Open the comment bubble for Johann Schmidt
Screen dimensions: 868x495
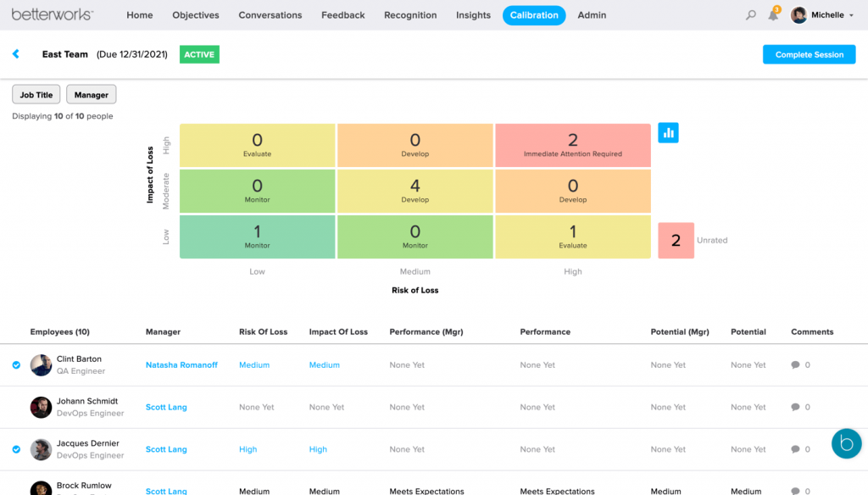793,407
